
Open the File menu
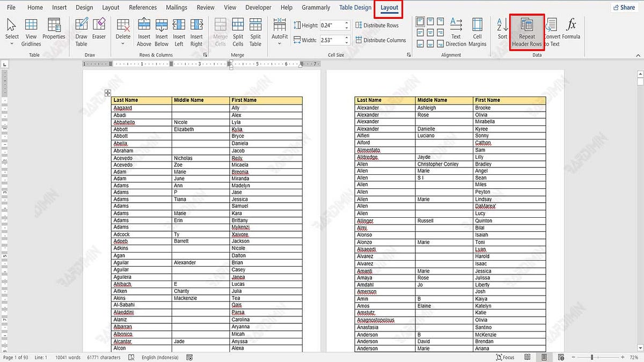pos(11,8)
